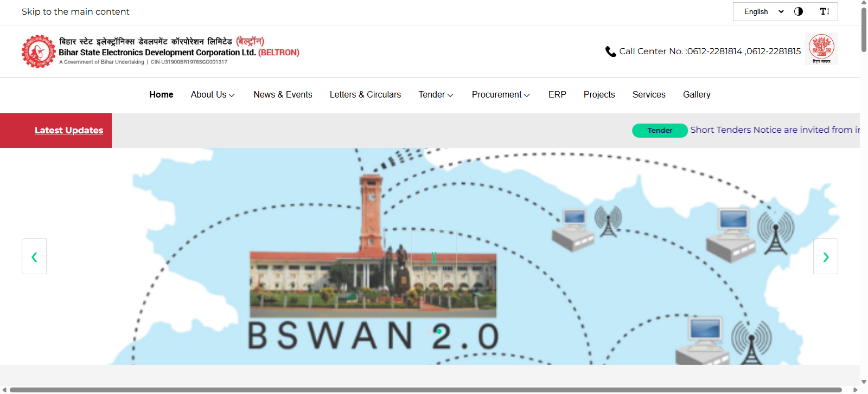
Task: Click the Latest Updates link
Action: 69,130
